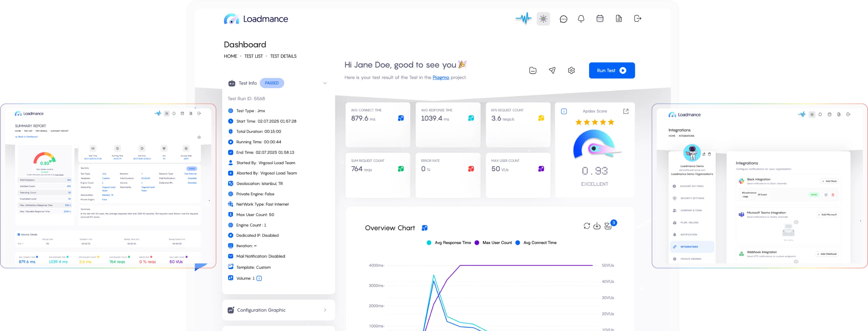Open Apdex Score in external view
This screenshot has height=331, width=868.
click(x=626, y=111)
